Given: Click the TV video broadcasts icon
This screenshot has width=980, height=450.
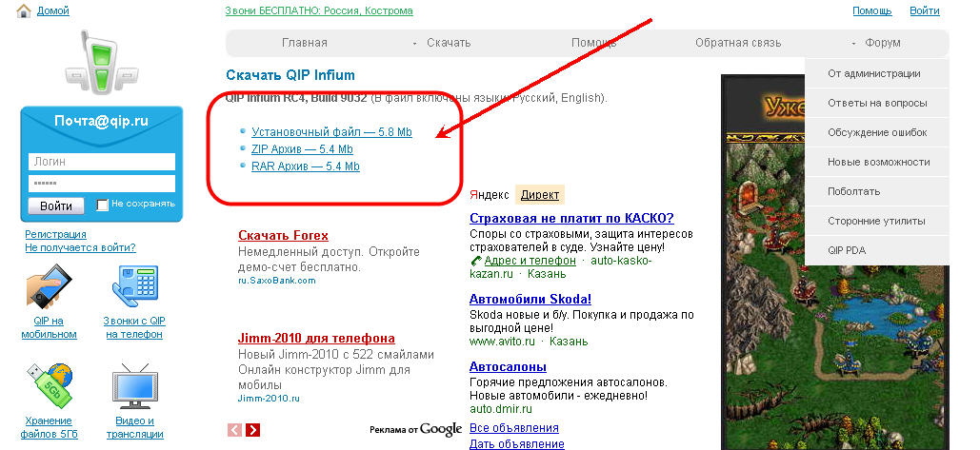Looking at the screenshot, I should 134,385.
